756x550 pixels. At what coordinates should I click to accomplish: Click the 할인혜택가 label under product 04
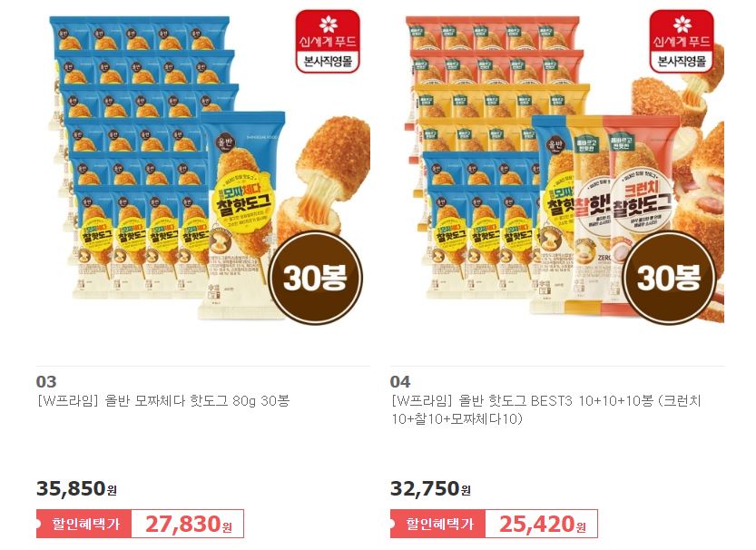click(438, 524)
